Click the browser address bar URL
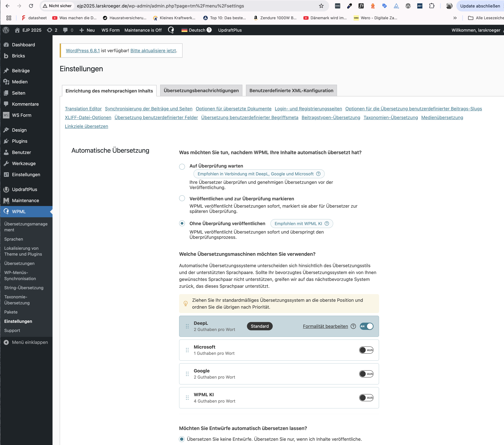The width and height of the screenshot is (504, 445). pyautogui.click(x=160, y=6)
